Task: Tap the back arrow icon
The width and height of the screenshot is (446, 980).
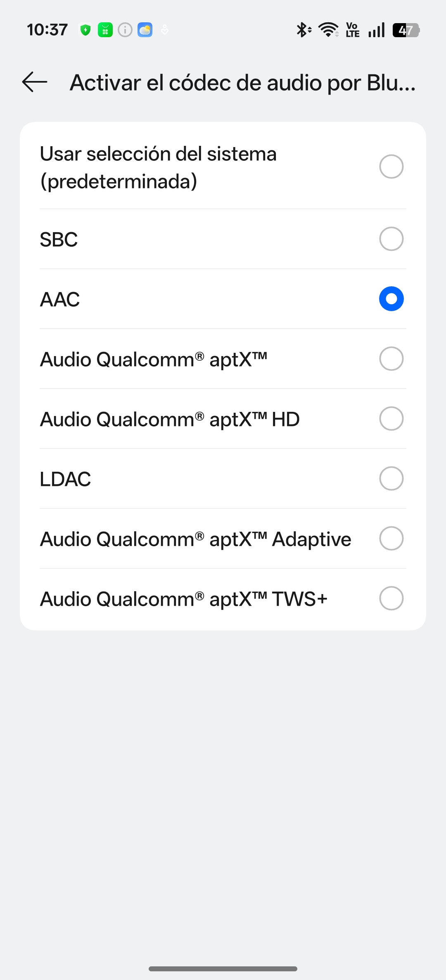Action: click(35, 82)
